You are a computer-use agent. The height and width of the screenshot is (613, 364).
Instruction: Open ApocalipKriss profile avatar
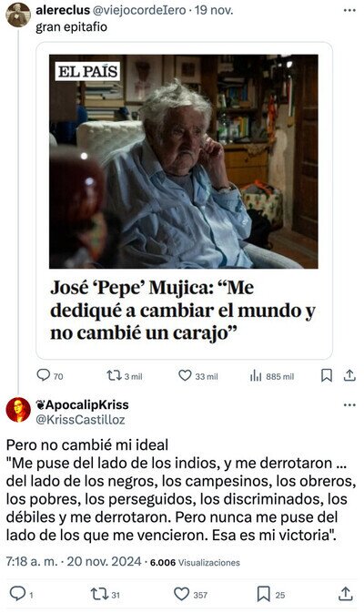[18, 410]
